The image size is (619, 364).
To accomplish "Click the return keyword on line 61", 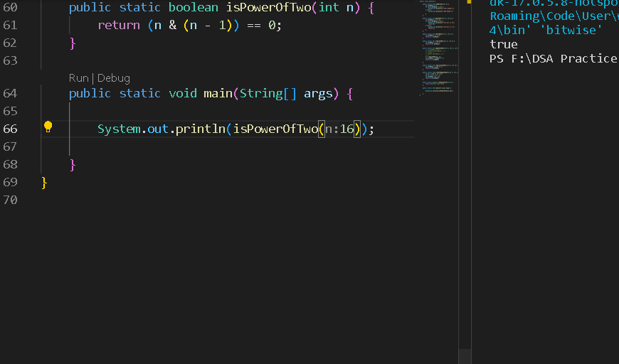I will pos(119,26).
